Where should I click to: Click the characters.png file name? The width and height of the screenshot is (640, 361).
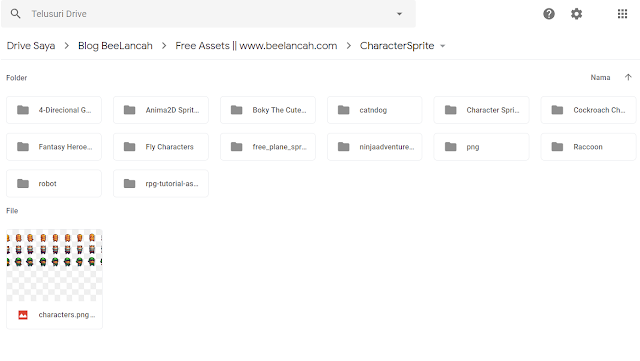67,314
